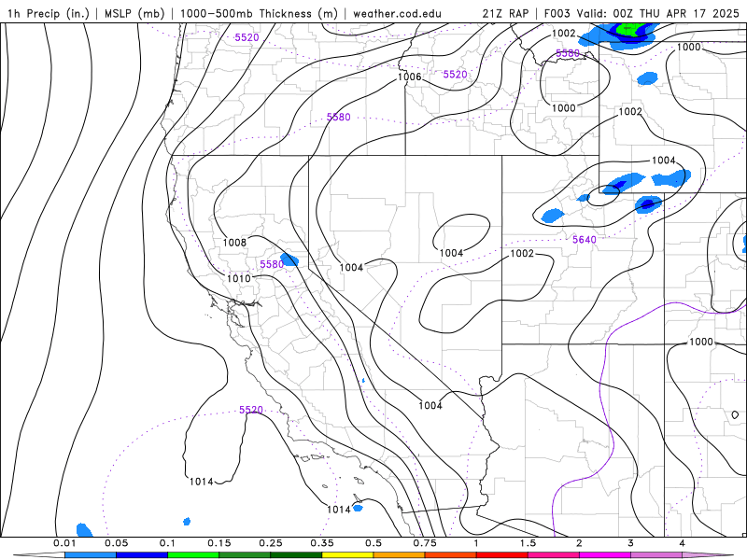Click the 1014 label beside the offshore islands
Screen dimensions: 747x560
[339, 510]
